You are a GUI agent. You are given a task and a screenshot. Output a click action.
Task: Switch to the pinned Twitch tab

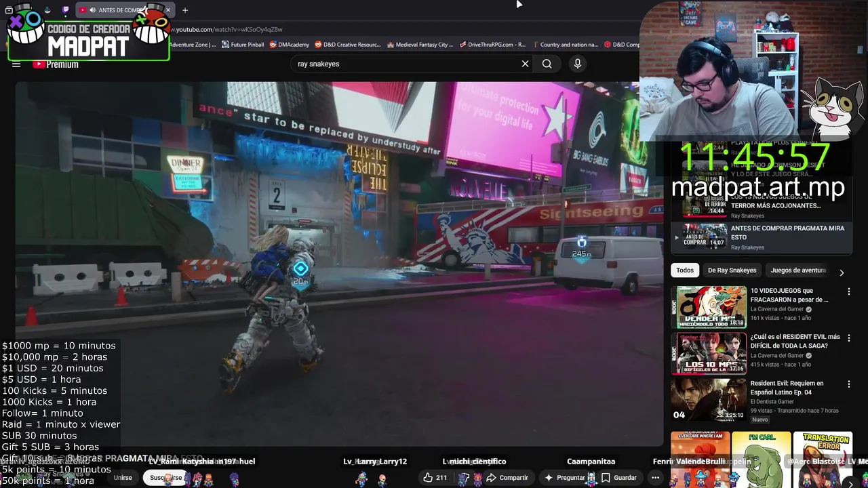pos(66,10)
